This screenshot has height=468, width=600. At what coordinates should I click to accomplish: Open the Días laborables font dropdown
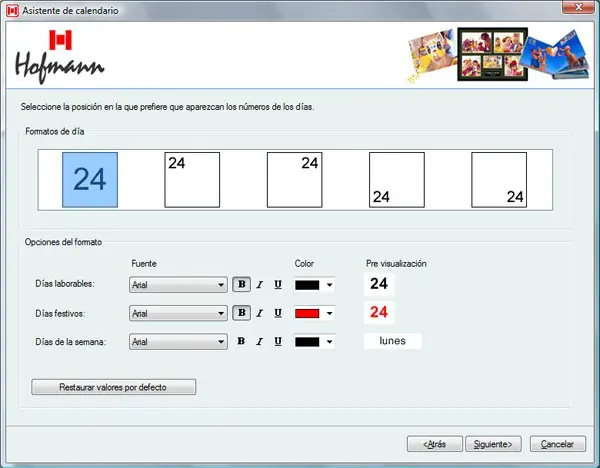178,285
